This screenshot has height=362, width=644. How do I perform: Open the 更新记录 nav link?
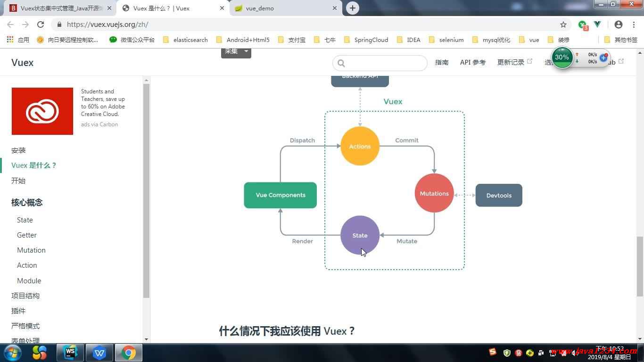pyautogui.click(x=514, y=62)
